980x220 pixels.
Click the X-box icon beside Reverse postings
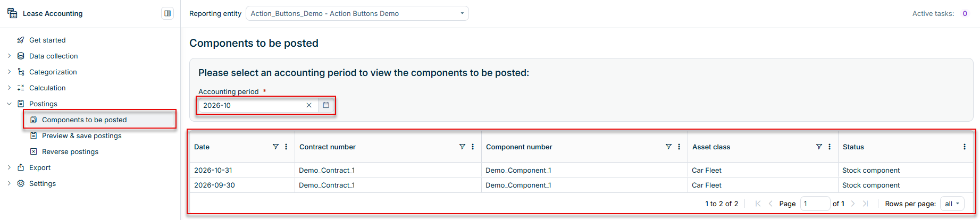coord(33,151)
